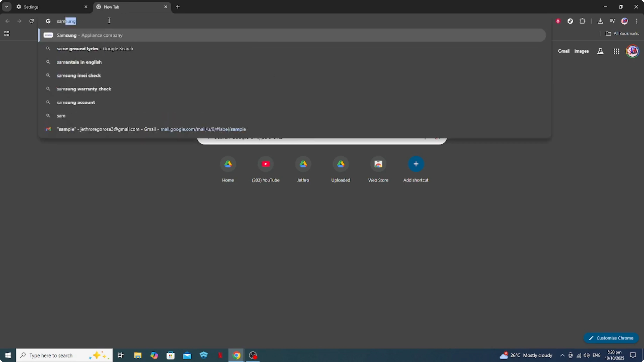
Task: Click the Google G icon in address bar
Action: [x=48, y=21]
